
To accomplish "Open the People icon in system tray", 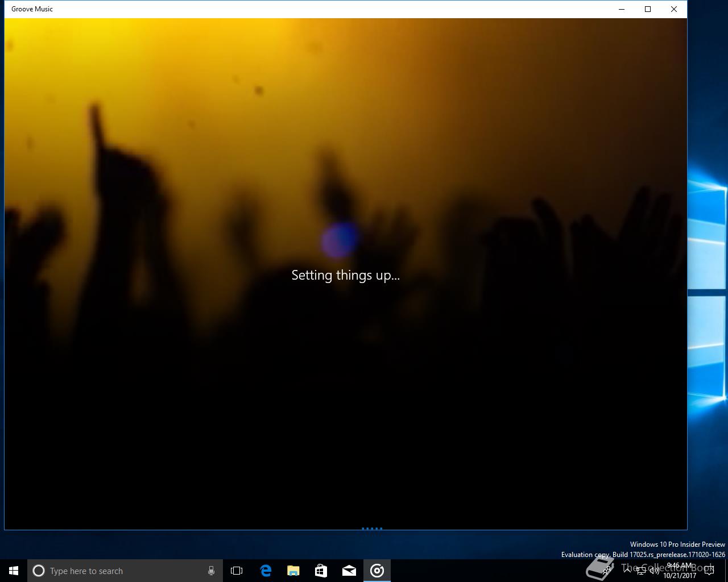I will pos(608,571).
